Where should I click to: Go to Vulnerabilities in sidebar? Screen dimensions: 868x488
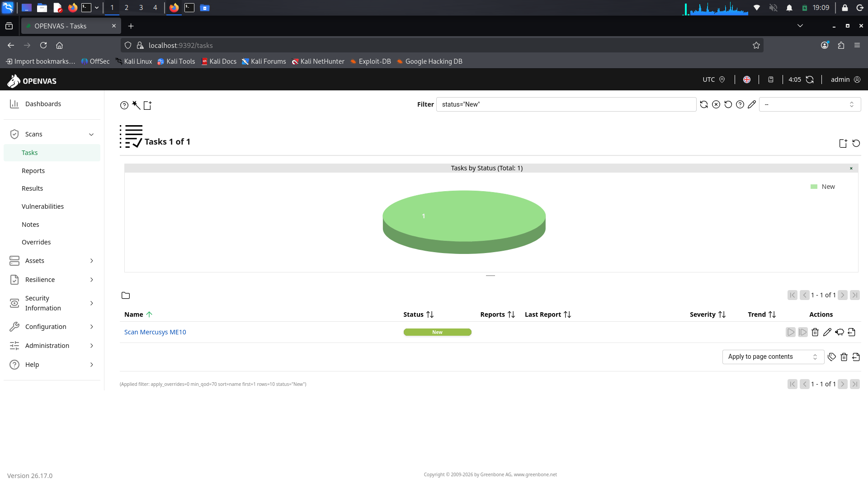click(42, 206)
